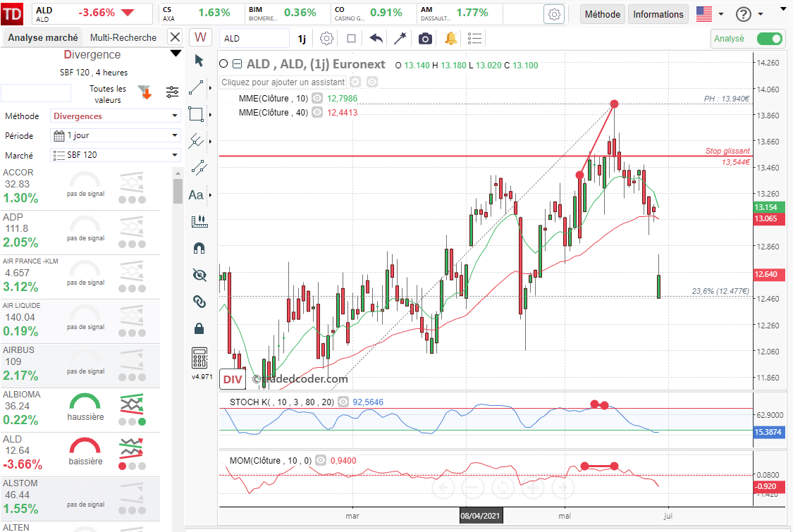This screenshot has height=532, width=793.
Task: Open the language flag dropdown
Action: (x=710, y=14)
